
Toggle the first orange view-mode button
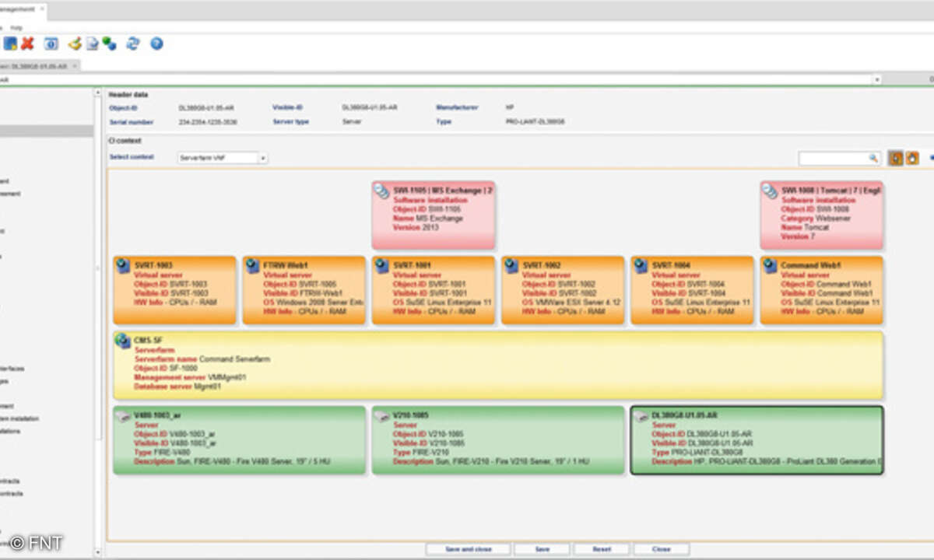pos(896,158)
